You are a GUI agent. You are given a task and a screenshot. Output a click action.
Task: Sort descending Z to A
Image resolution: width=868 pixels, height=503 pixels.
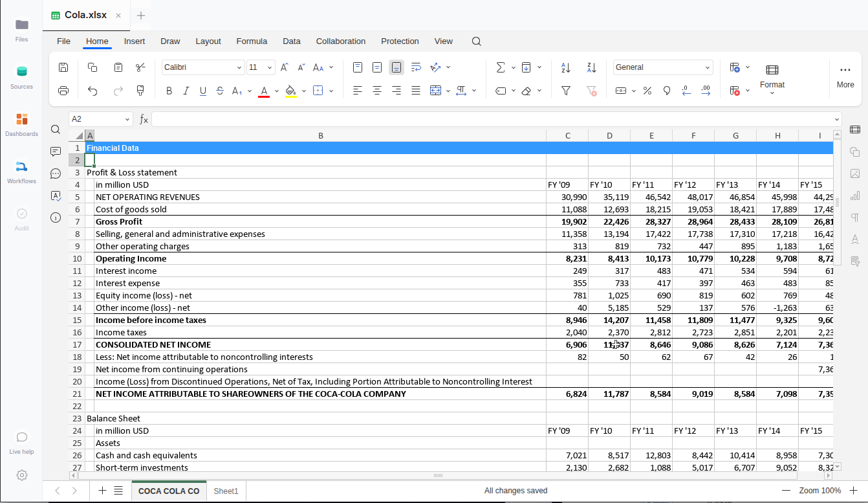click(591, 67)
